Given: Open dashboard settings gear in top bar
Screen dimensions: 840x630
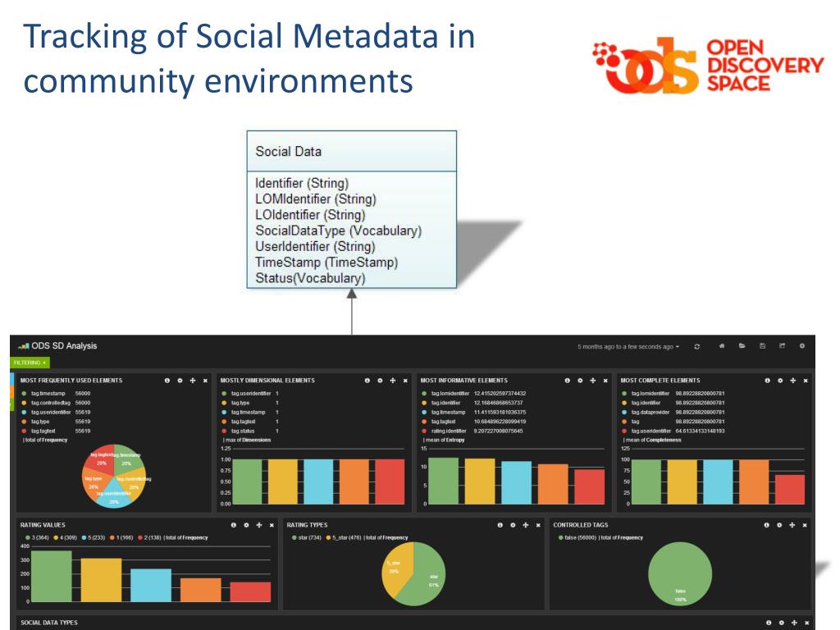Looking at the screenshot, I should [802, 346].
